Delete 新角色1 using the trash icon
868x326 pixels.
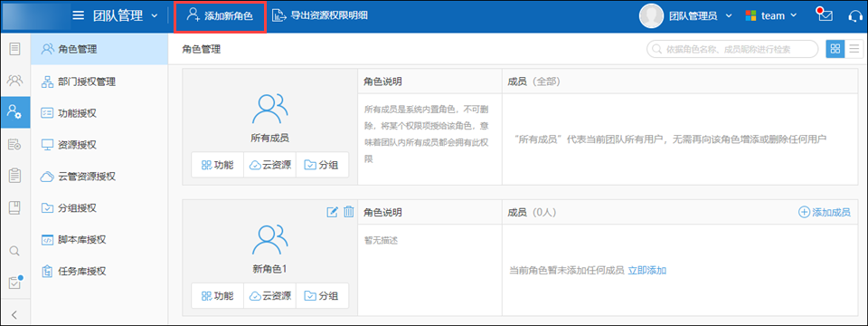[x=349, y=211]
